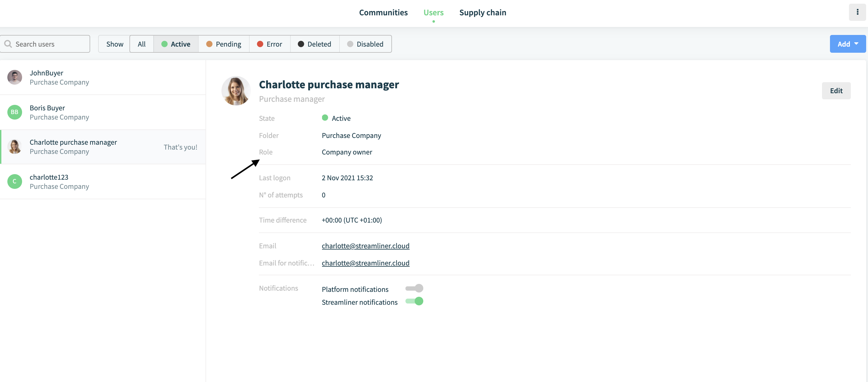
Task: Select Boris Buyer in the user list
Action: point(103,112)
